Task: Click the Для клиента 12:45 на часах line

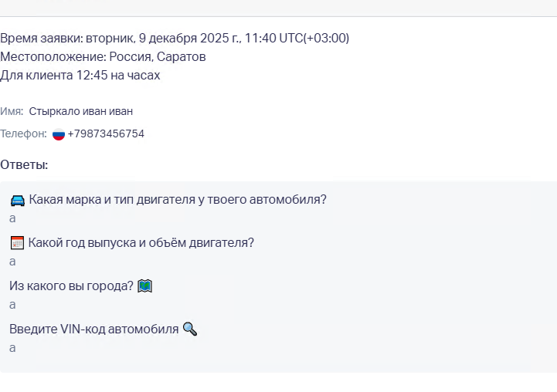Action: (80, 76)
